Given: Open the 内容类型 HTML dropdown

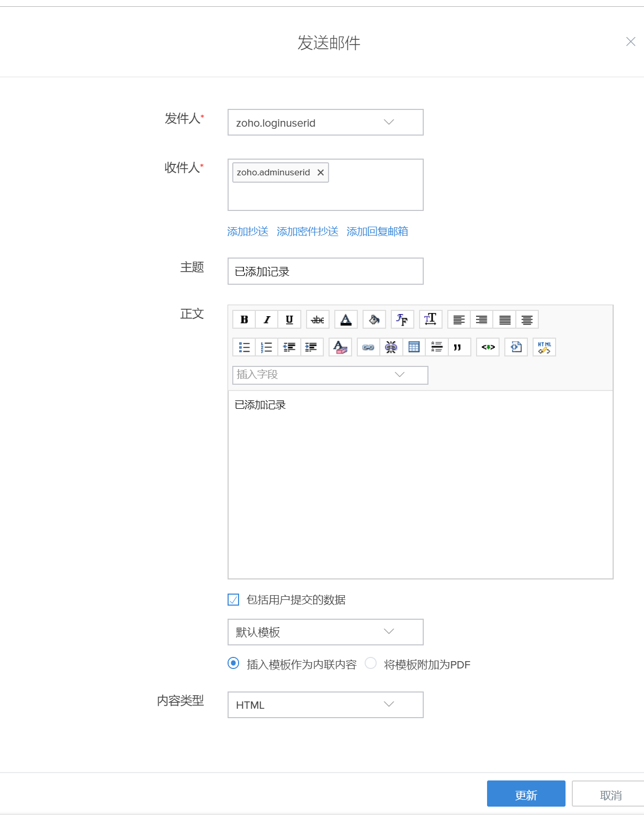Looking at the screenshot, I should (325, 705).
